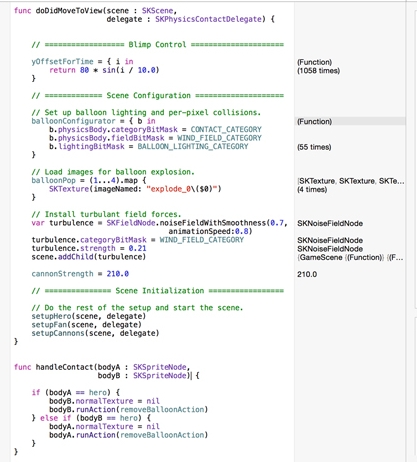Click the physicsBody.fieldBitMask line's WIND_FIELD_CATEGORY

click(219, 138)
